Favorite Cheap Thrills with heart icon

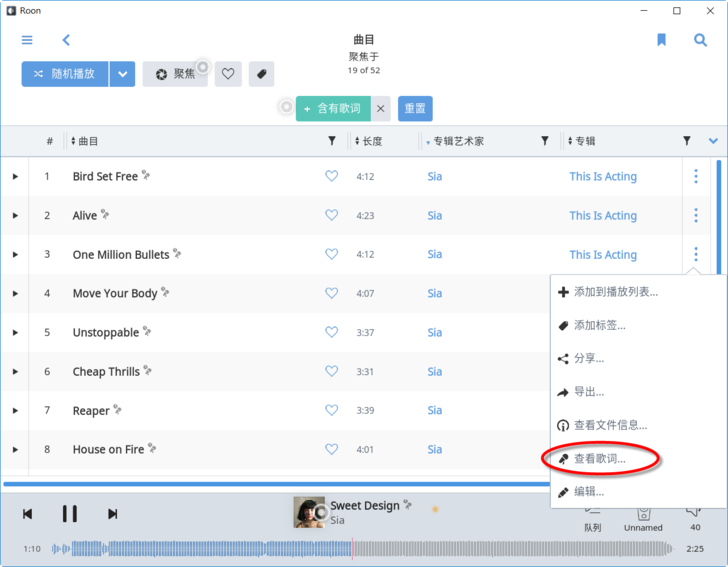331,371
